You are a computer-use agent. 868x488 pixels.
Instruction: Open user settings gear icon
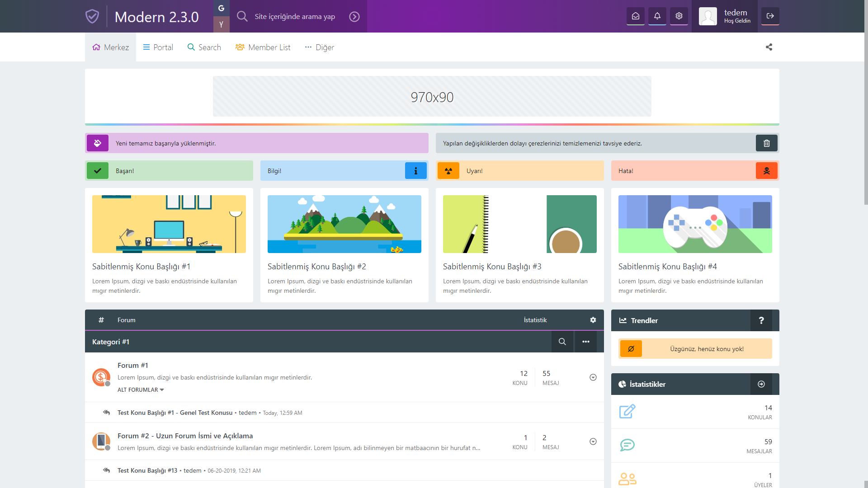679,16
